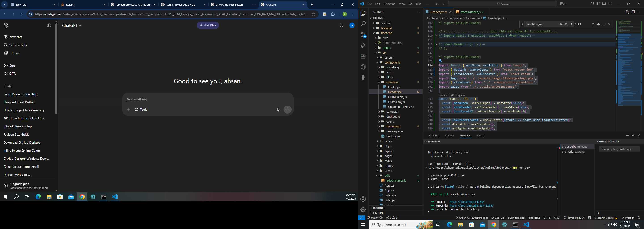The height and width of the screenshot is (229, 644).
Task: Click the debug console filter field
Action: click(619, 149)
